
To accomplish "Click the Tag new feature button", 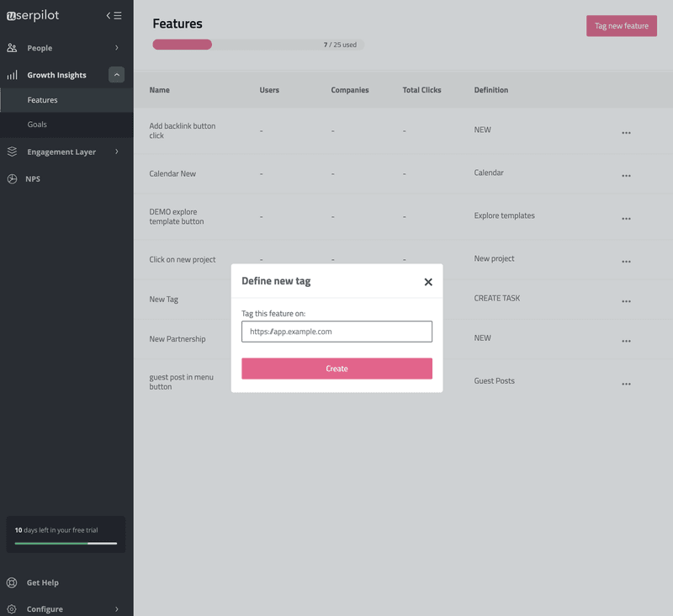I will click(621, 26).
